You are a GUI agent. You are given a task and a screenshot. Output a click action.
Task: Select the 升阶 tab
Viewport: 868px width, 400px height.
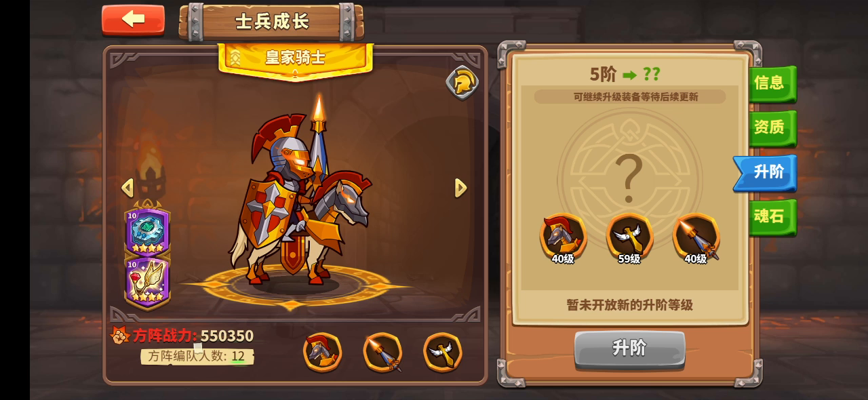(x=766, y=172)
